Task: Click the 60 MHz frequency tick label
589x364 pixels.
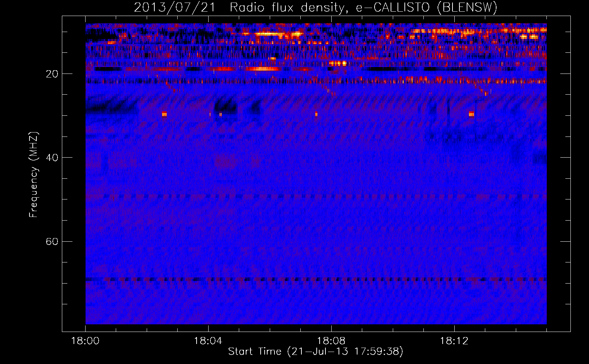Action: tap(52, 241)
